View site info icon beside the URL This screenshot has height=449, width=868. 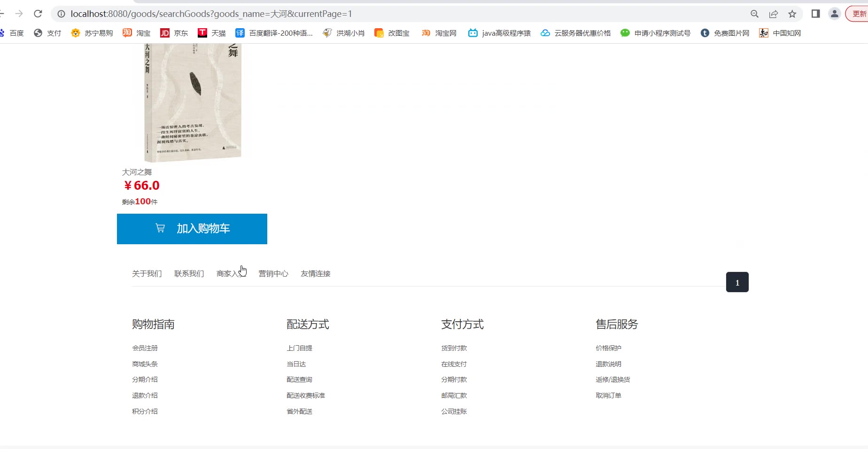61,14
